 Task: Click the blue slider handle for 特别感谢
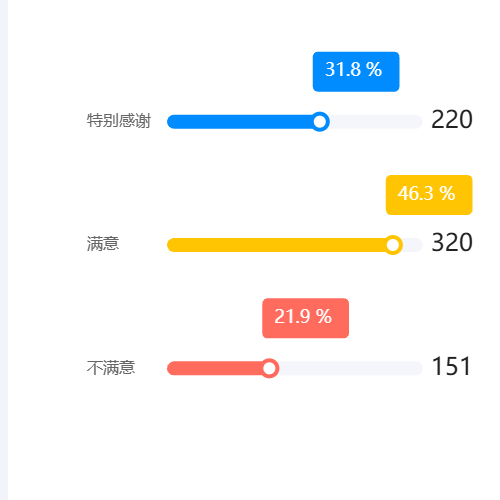[320, 122]
